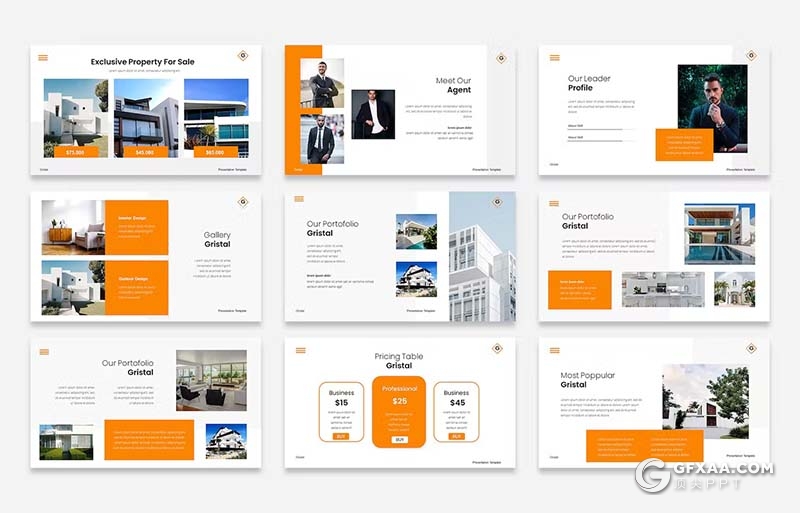Click first skill progress bar on Leader Profile
Screen dimensions: 800x513
588,130
